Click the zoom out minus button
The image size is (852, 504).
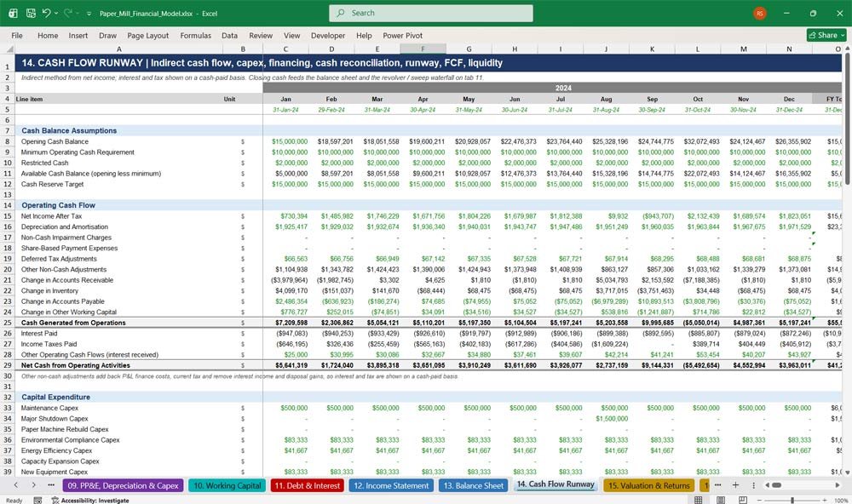point(760,501)
